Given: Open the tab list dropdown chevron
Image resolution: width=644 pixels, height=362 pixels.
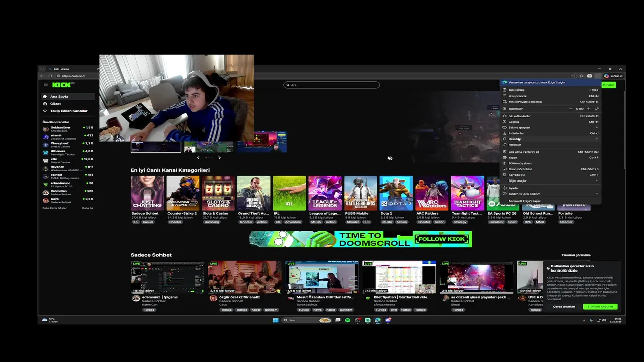Looking at the screenshot, I should [x=42, y=69].
